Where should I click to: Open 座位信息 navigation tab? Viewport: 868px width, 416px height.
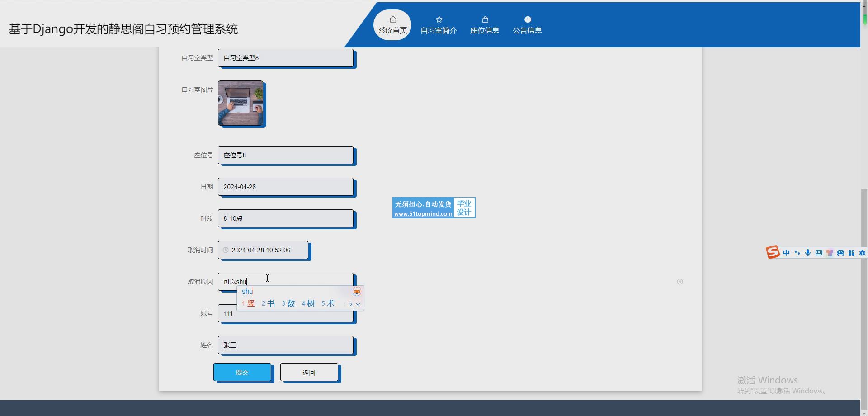tap(485, 25)
